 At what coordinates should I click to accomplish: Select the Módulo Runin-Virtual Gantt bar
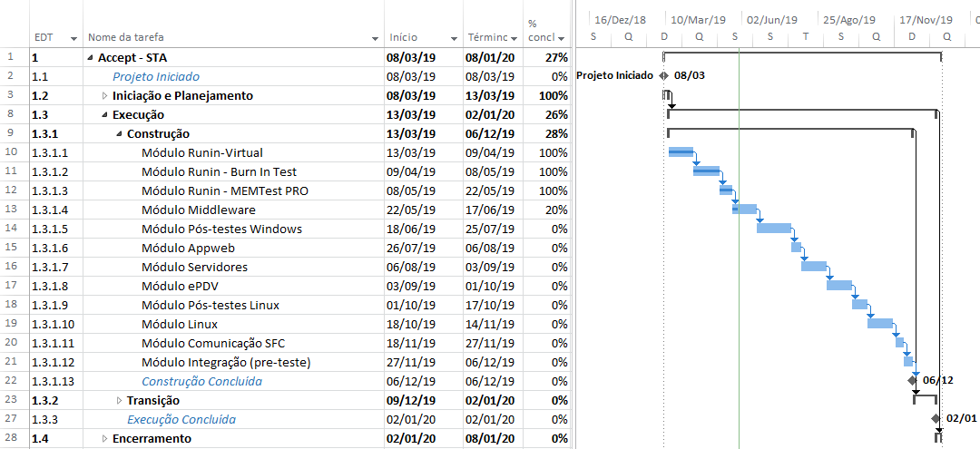681,151
